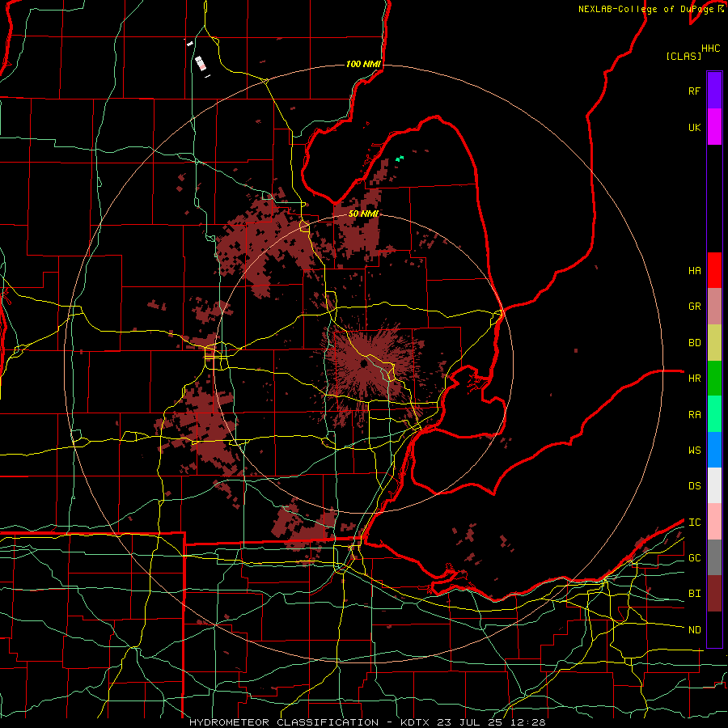Click the white-pink echo cluster near top left

pos(200,64)
